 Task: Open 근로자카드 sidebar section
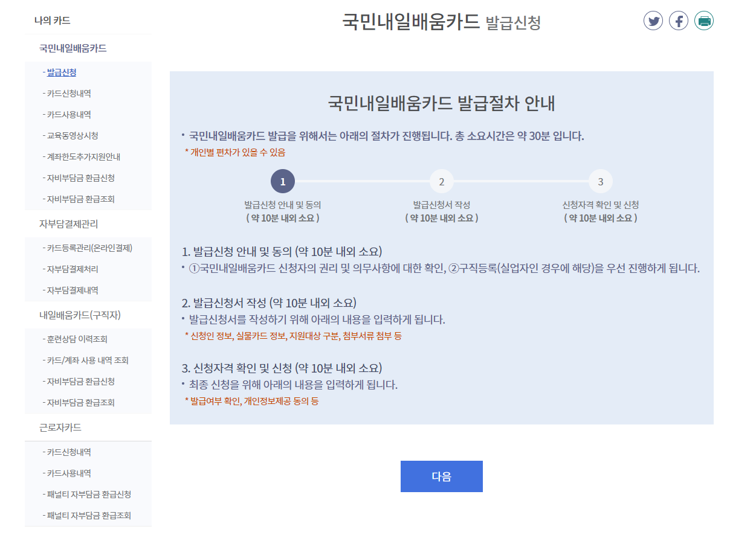click(60, 428)
